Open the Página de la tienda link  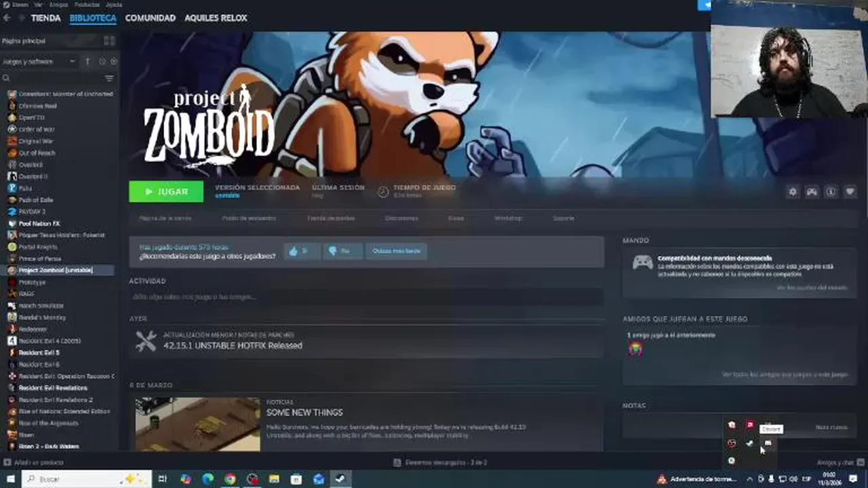click(x=165, y=218)
